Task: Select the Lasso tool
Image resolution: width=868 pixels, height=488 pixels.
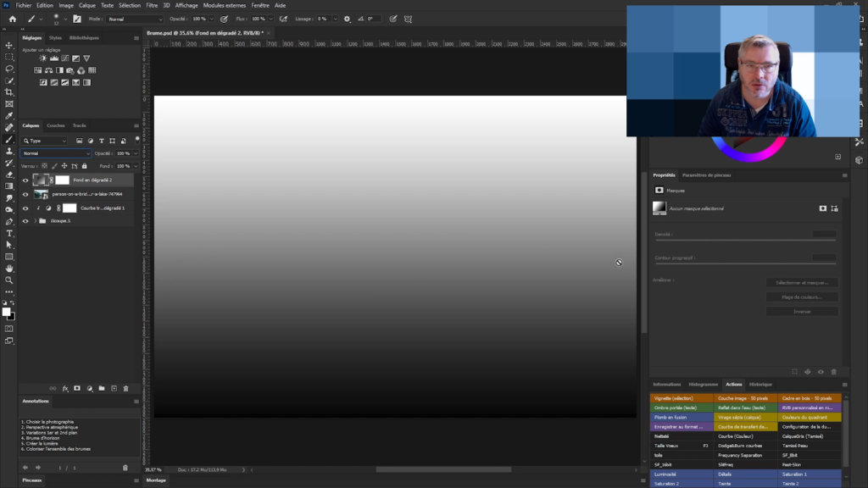Action: (8, 69)
